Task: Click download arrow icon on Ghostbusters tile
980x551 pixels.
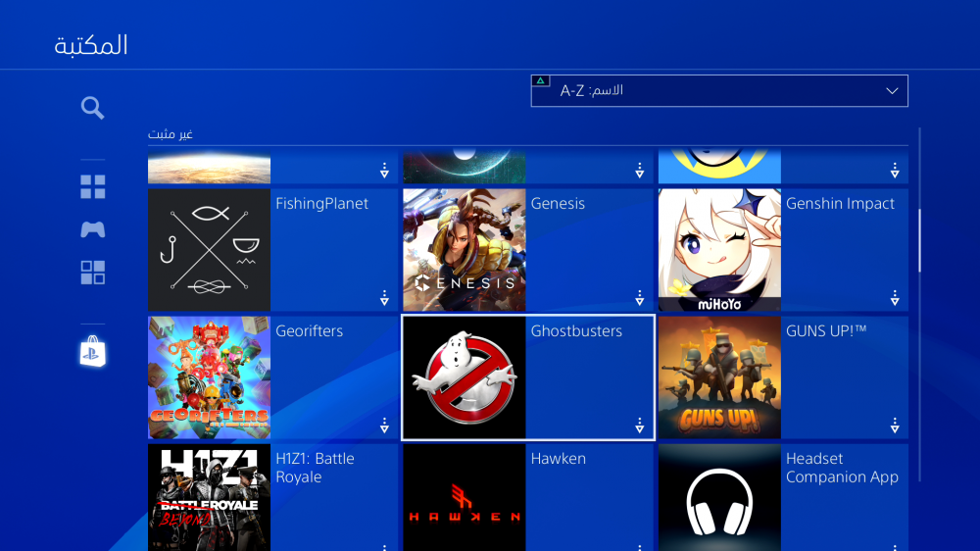Action: [x=639, y=426]
